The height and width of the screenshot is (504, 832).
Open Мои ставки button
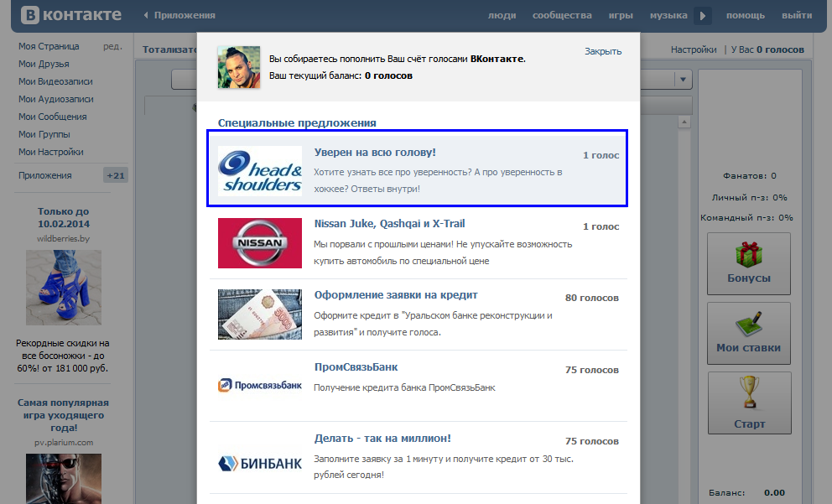tap(749, 333)
